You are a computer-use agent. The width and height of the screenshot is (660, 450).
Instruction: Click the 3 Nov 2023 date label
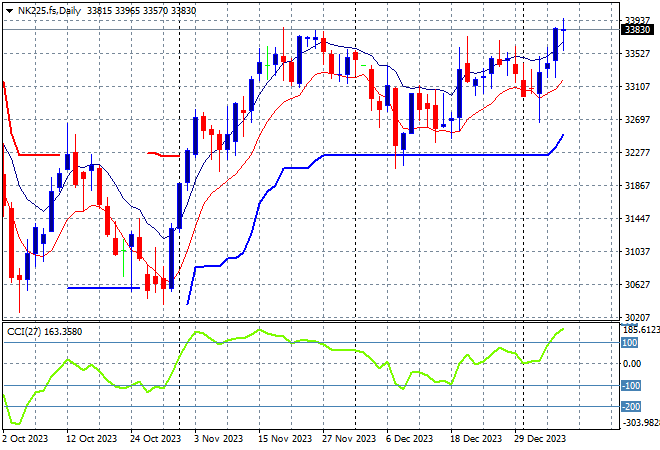[x=215, y=438]
